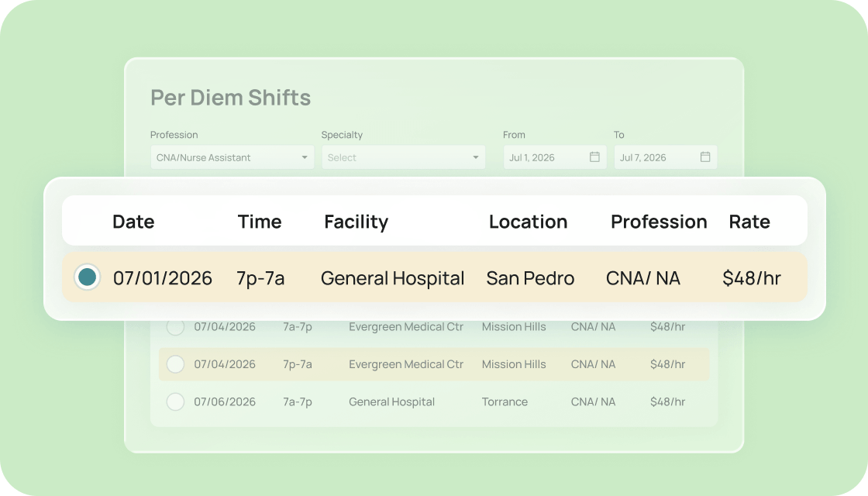The image size is (868, 496).
Task: Select the 07/04/2026 7p-7a shift radio button
Action: 175,364
